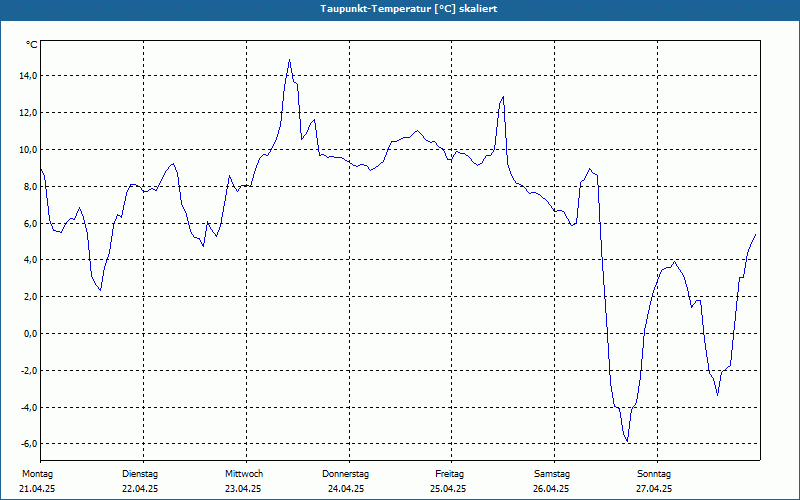Click the 14,0 axis value

[x=27, y=76]
